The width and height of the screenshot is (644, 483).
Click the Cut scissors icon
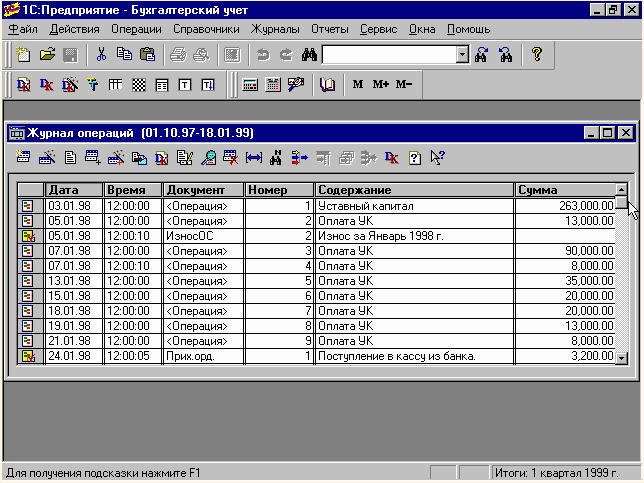pos(101,55)
